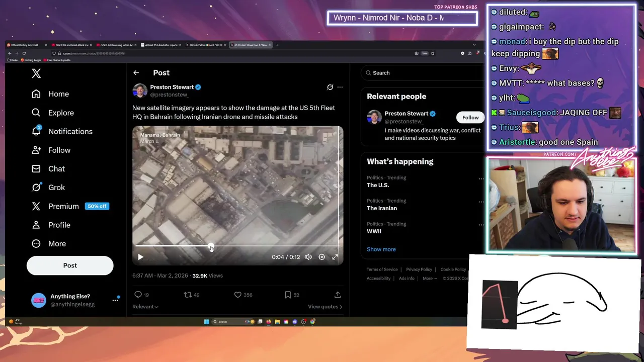Open Privacy Policy footer link
The image size is (644, 362).
coord(419,269)
